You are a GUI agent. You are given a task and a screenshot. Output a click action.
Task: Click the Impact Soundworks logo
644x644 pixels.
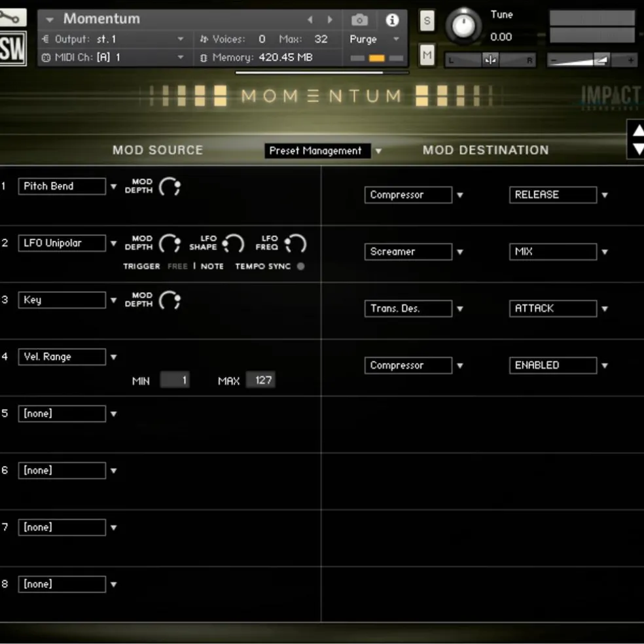click(611, 97)
